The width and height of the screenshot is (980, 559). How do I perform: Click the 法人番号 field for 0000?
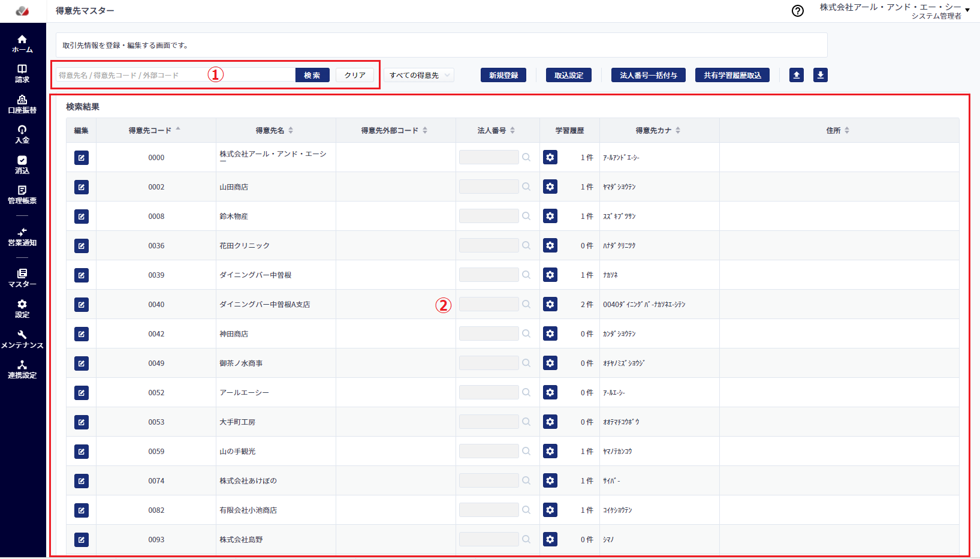point(489,157)
